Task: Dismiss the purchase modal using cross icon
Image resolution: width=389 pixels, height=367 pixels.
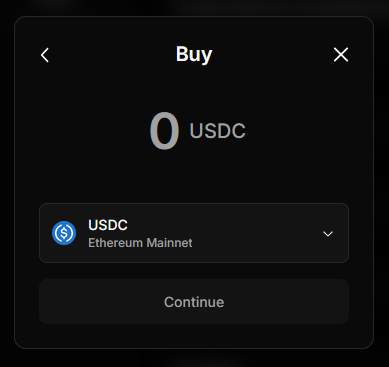Action: tap(341, 55)
